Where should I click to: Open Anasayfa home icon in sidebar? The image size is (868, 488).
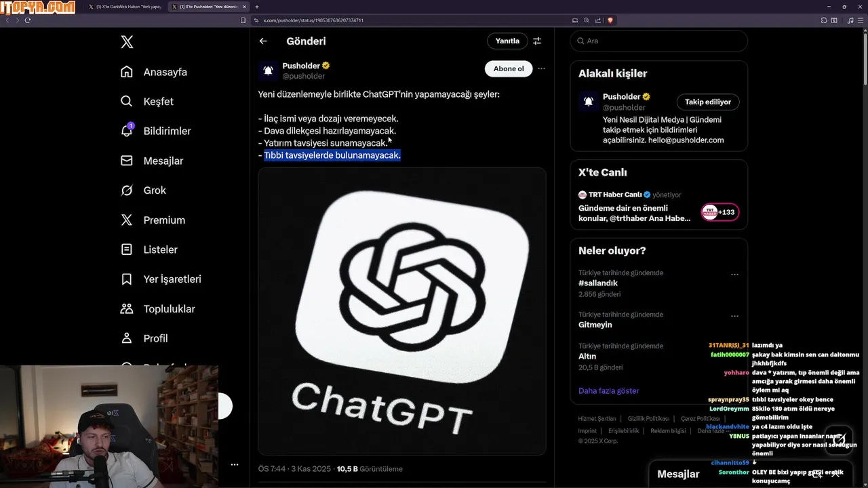click(x=127, y=72)
